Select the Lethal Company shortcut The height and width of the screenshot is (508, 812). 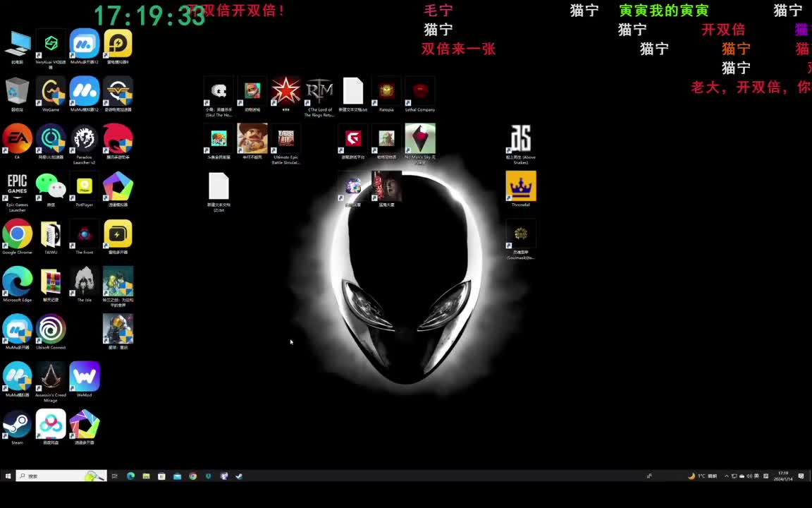(420, 94)
